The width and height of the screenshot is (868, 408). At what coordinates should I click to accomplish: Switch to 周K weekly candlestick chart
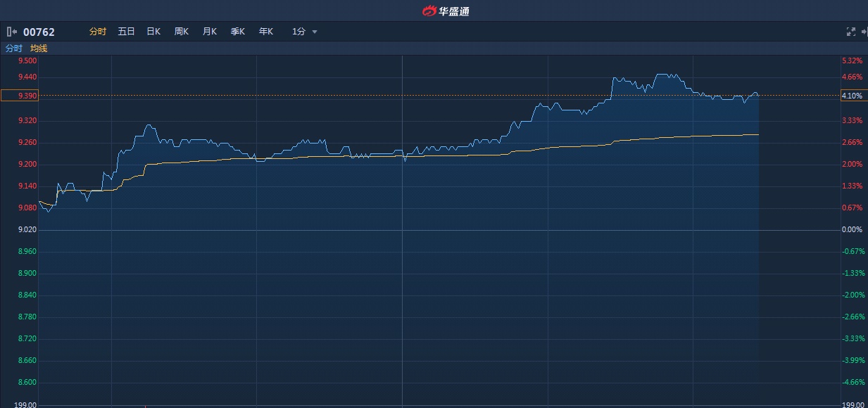(182, 32)
